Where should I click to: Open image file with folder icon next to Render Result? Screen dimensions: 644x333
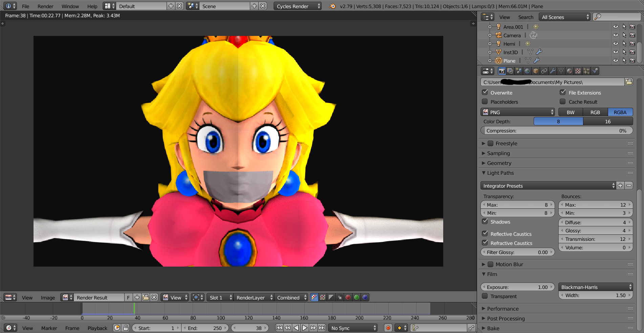click(146, 297)
